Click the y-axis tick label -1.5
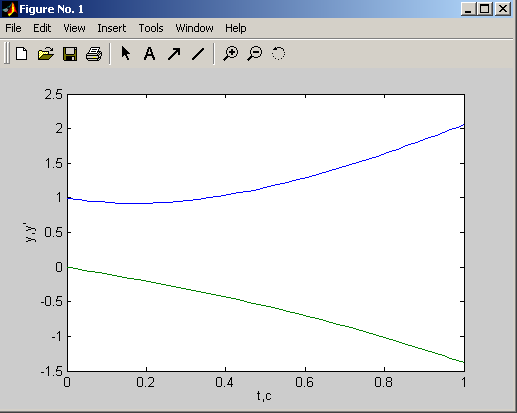Image resolution: width=517 pixels, height=413 pixels. click(52, 371)
